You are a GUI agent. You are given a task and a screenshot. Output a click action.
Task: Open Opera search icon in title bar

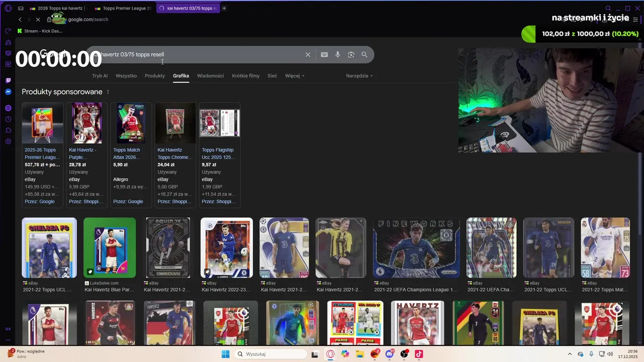(x=608, y=8)
